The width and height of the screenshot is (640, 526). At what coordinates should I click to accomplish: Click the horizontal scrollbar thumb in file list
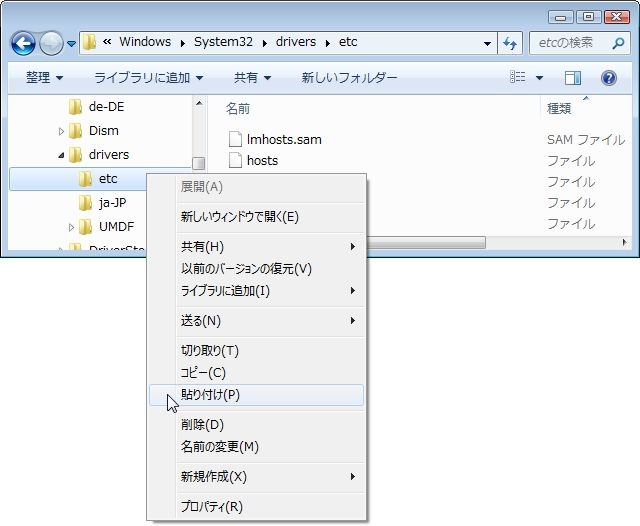[x=426, y=242]
